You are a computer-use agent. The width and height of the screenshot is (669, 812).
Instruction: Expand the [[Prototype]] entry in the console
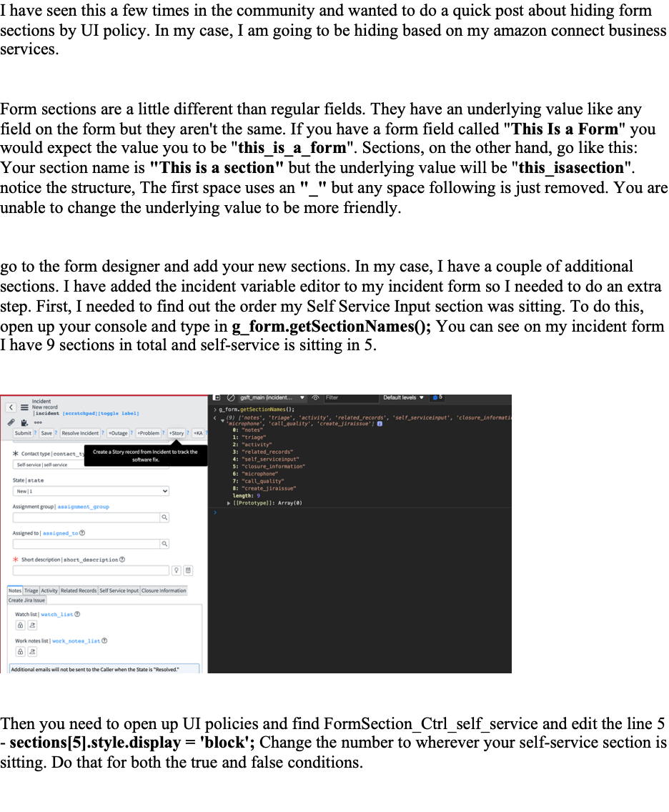229,502
